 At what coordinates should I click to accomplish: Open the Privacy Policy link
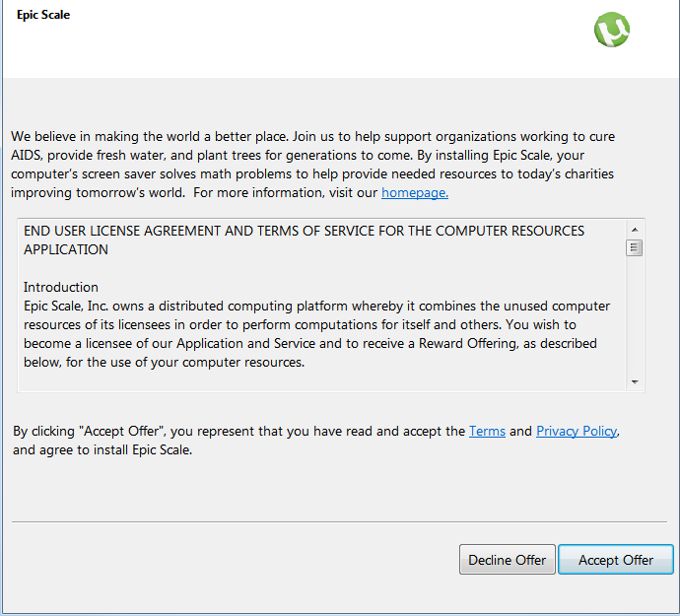click(x=577, y=431)
